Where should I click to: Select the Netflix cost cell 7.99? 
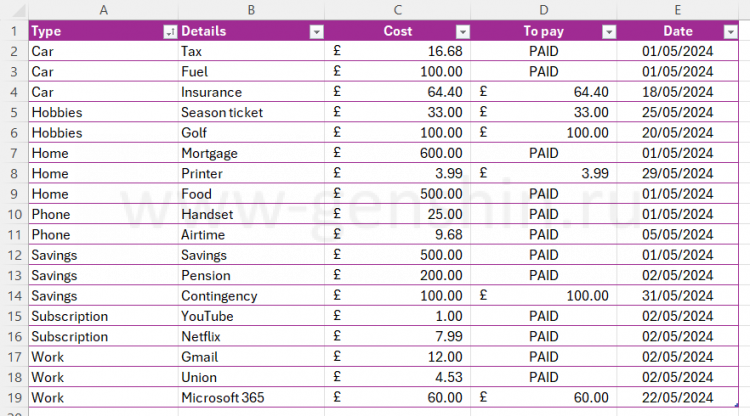point(397,336)
